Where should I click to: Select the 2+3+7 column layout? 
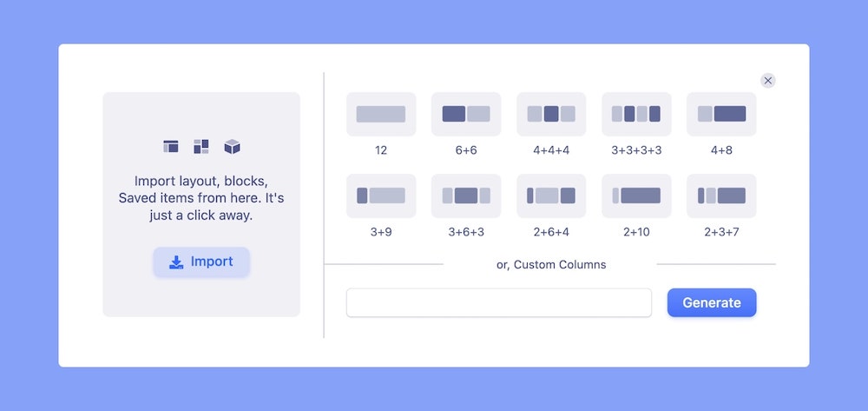[721, 196]
